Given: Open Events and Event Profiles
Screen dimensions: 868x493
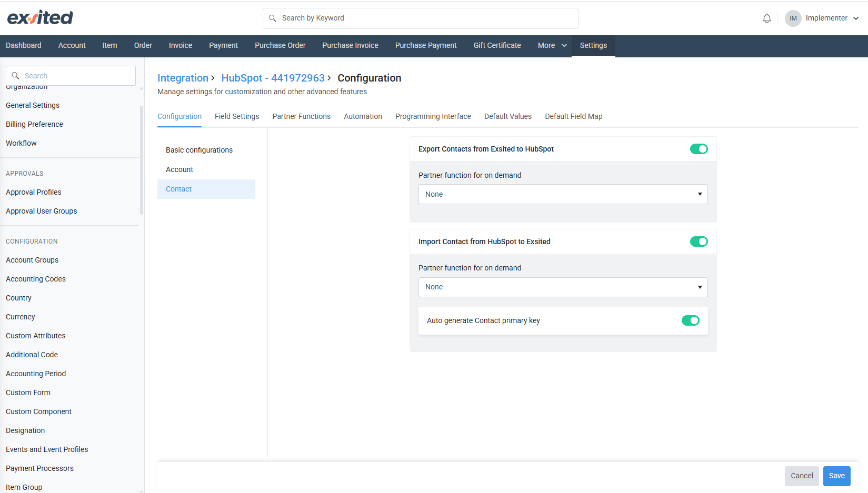Looking at the screenshot, I should tap(47, 449).
